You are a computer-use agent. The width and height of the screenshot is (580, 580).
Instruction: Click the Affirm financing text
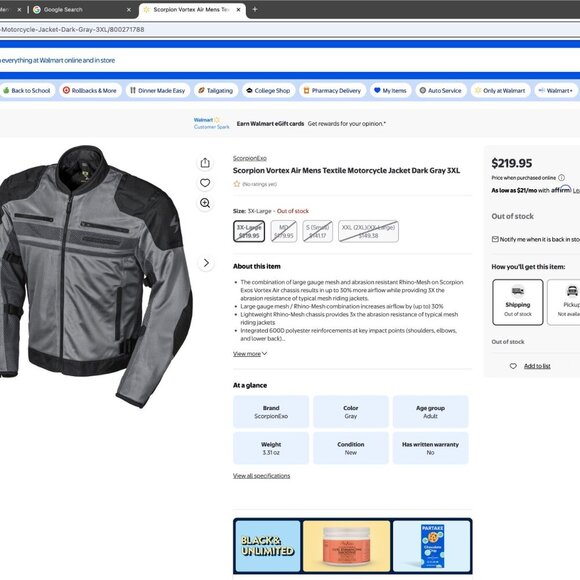pyautogui.click(x=531, y=190)
